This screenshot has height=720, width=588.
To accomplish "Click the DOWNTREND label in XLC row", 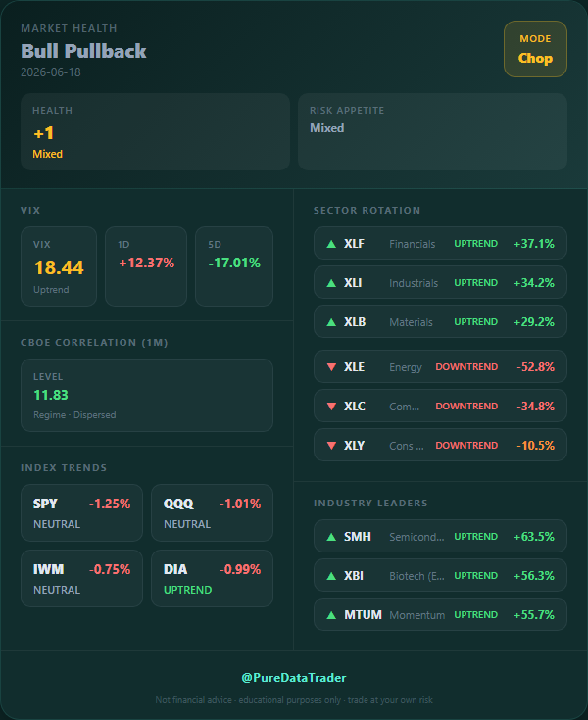I will 466,406.
